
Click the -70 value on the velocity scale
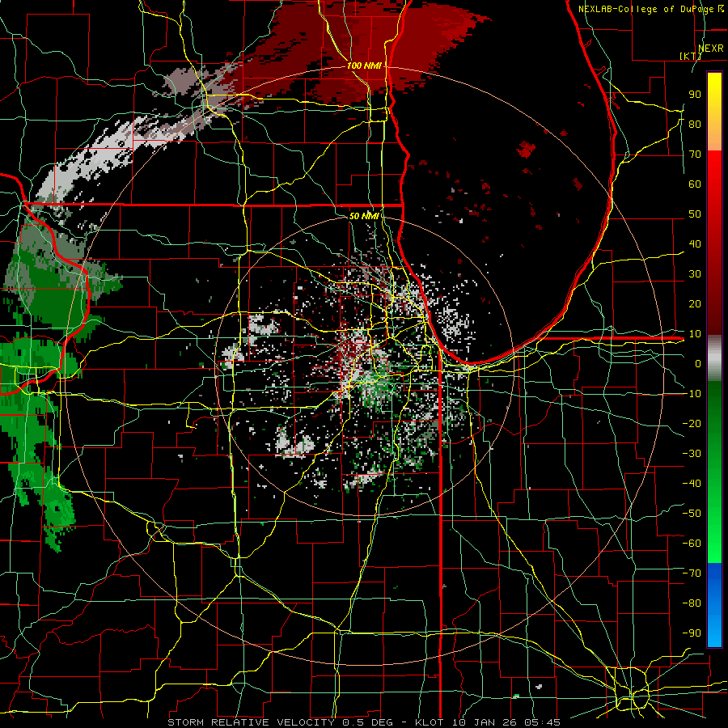(x=692, y=574)
